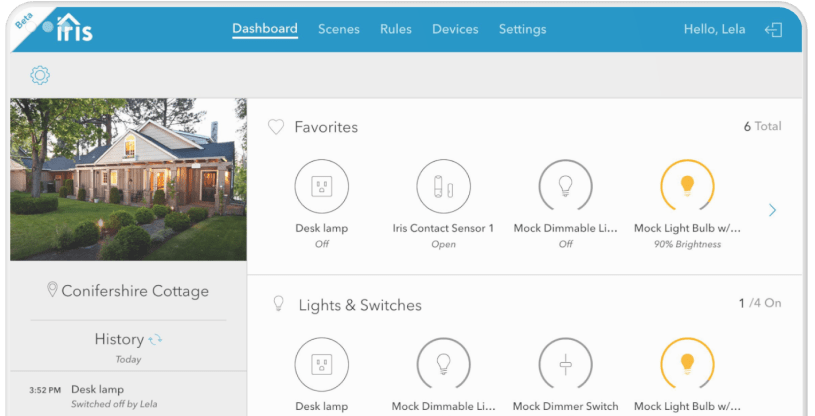Click the Lights & Switches bulb icon
815x416 pixels.
point(279,304)
